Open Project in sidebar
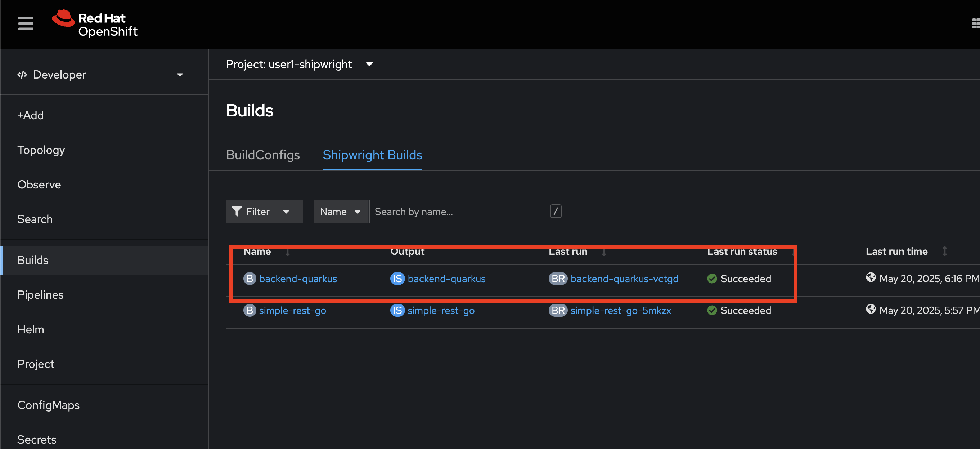Image resolution: width=980 pixels, height=449 pixels. click(36, 364)
